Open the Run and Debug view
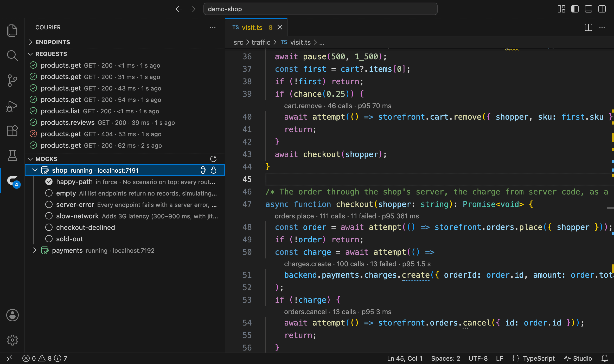Viewport: 614px width, 364px height. 12,106
